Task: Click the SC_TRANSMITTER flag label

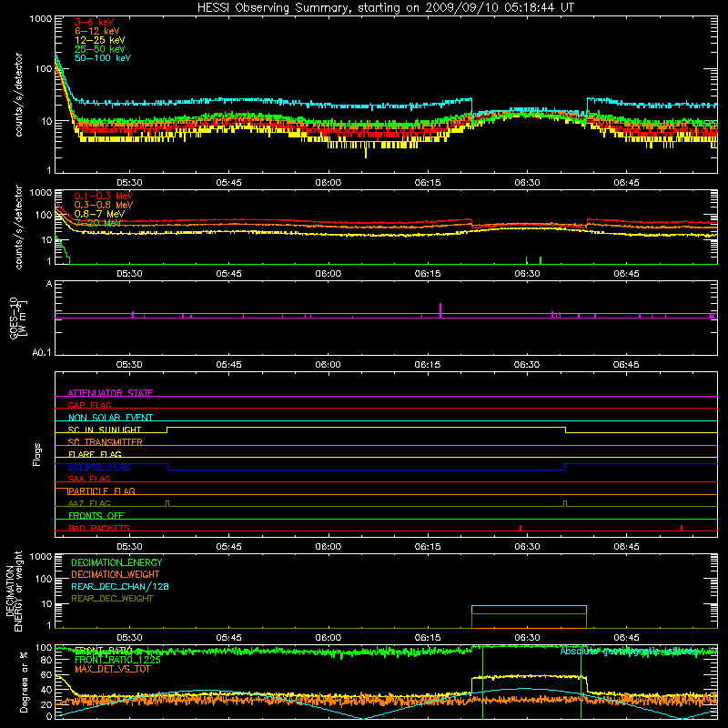Action: pos(106,442)
